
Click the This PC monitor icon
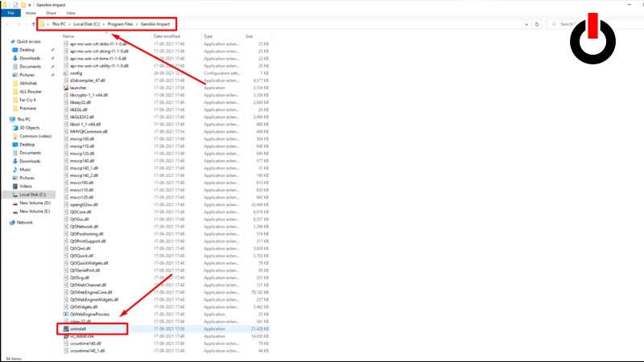click(x=12, y=119)
